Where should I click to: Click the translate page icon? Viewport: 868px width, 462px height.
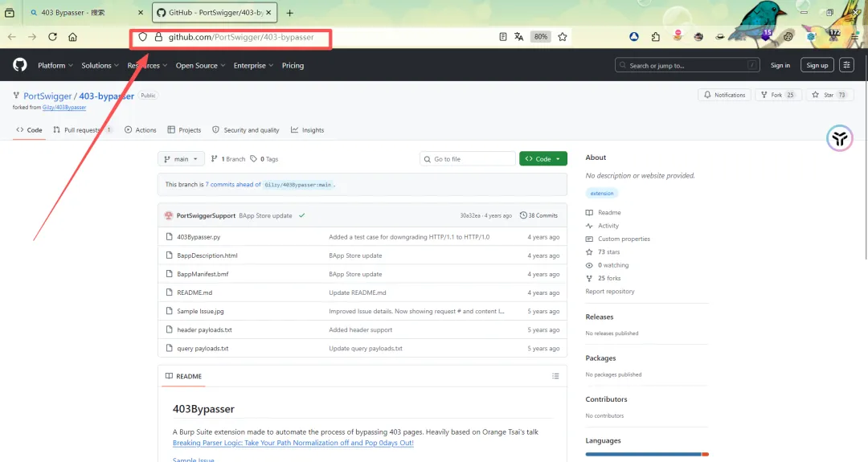tap(518, 37)
